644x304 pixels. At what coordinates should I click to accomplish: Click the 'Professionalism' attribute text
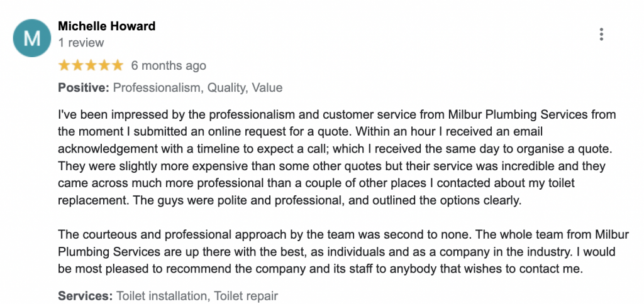tap(158, 87)
